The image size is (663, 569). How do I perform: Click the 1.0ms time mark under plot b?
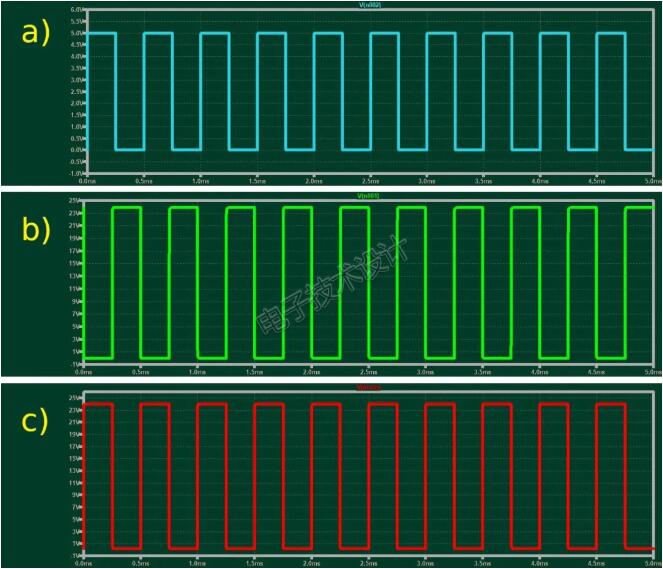coord(200,372)
